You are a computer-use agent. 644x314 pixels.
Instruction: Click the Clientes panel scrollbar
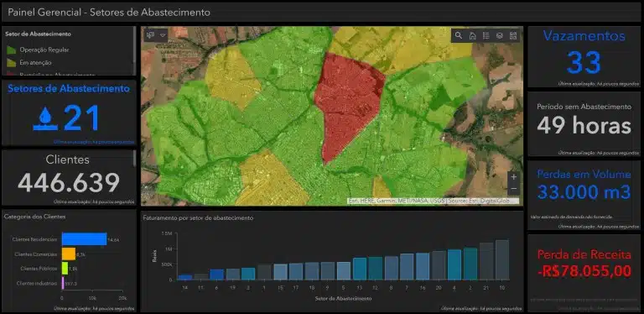pos(134,159)
